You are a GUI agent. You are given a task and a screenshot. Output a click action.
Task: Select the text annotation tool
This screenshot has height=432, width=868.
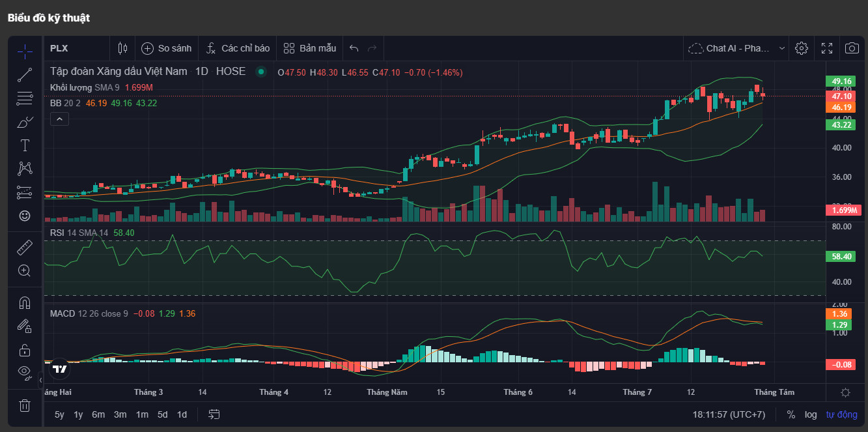point(25,145)
